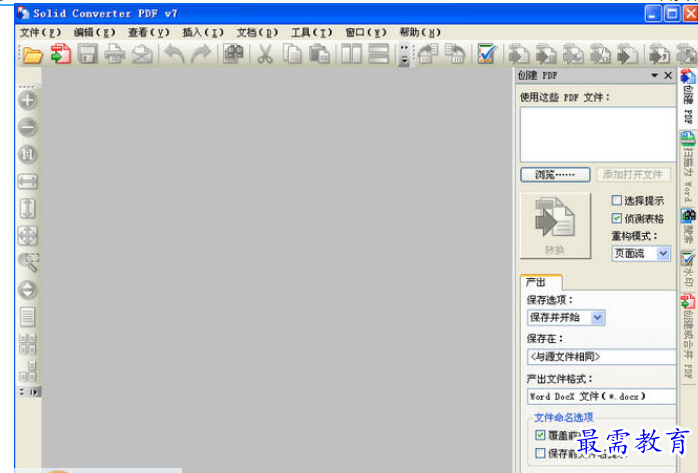Click the redo arrow icon
This screenshot has width=698, height=473.
(201, 54)
